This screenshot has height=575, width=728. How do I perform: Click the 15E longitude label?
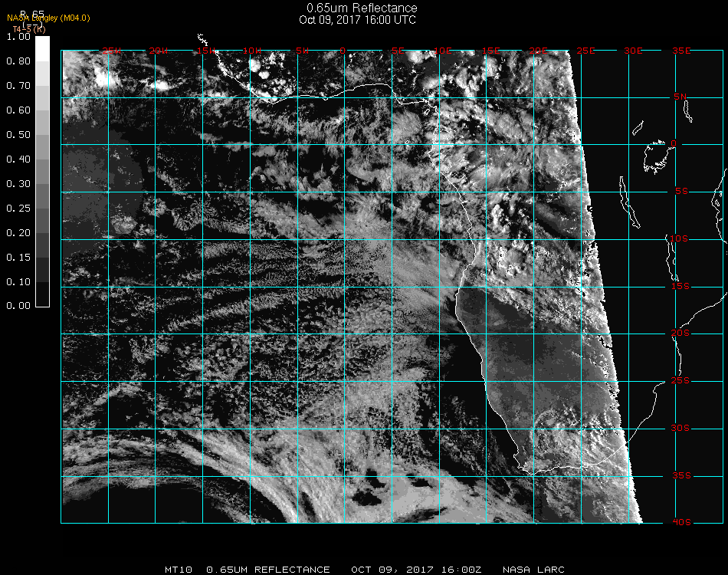pos(490,51)
